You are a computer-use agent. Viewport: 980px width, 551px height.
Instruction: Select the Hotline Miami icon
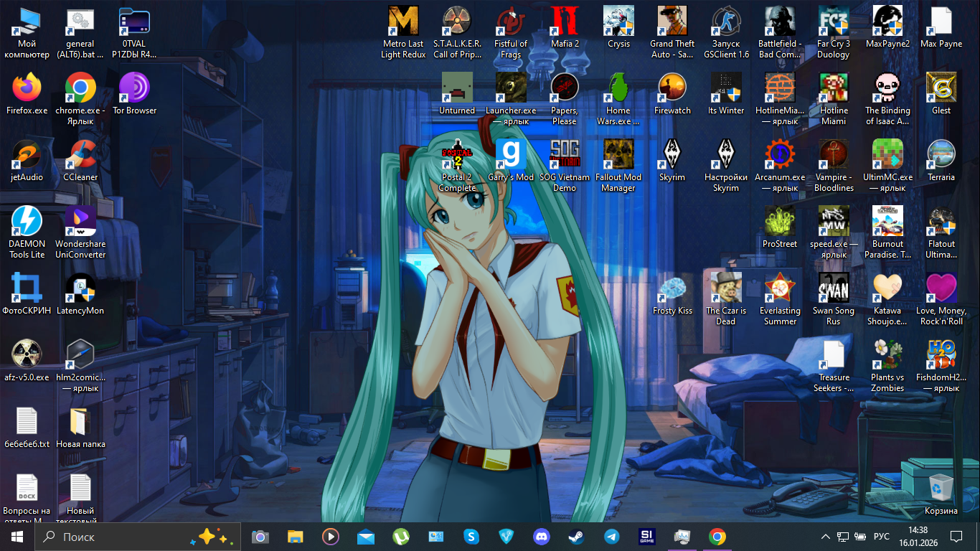click(834, 100)
